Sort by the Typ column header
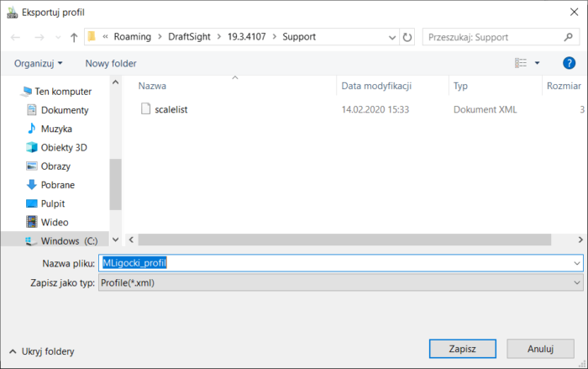Image resolution: width=588 pixels, height=369 pixels. tap(460, 86)
